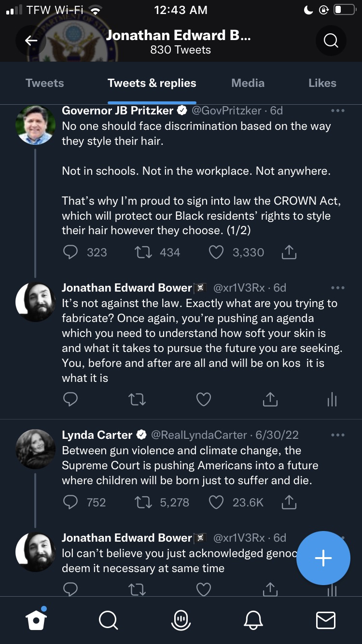Retweet Lynda Carter's Supreme Court tweet

(144, 503)
